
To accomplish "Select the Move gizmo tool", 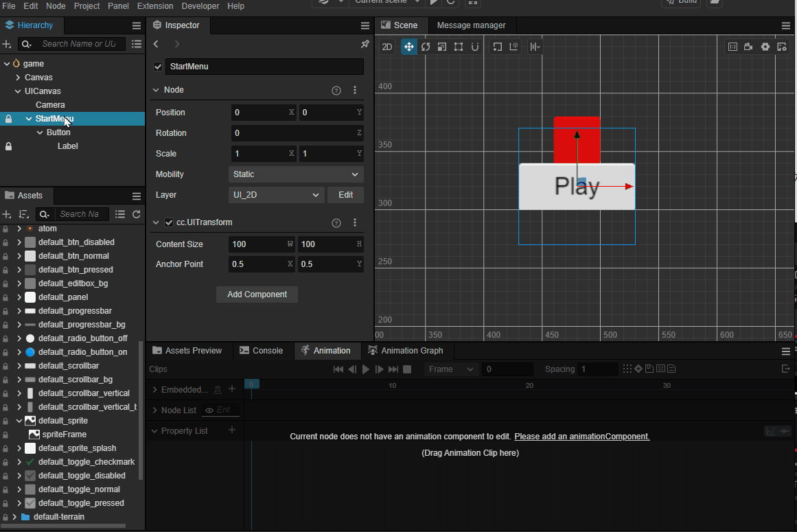I will point(408,47).
